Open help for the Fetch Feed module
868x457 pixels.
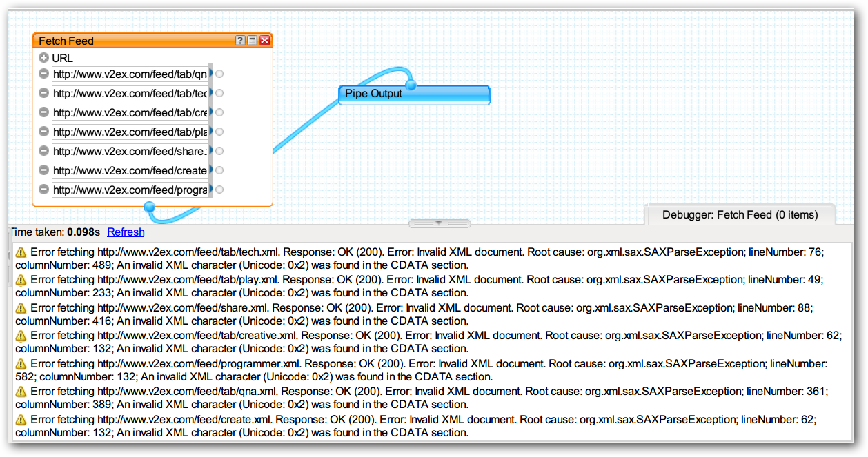(240, 41)
